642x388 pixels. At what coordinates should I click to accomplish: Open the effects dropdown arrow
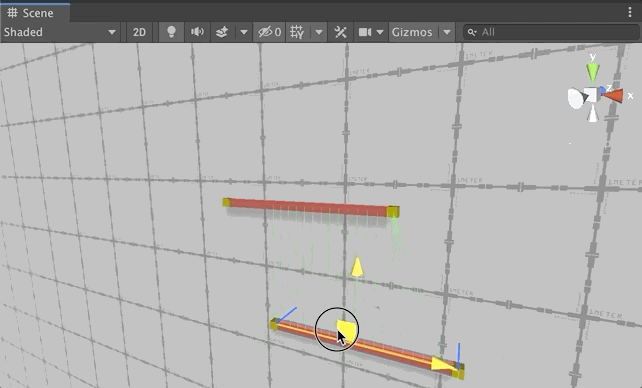click(244, 32)
